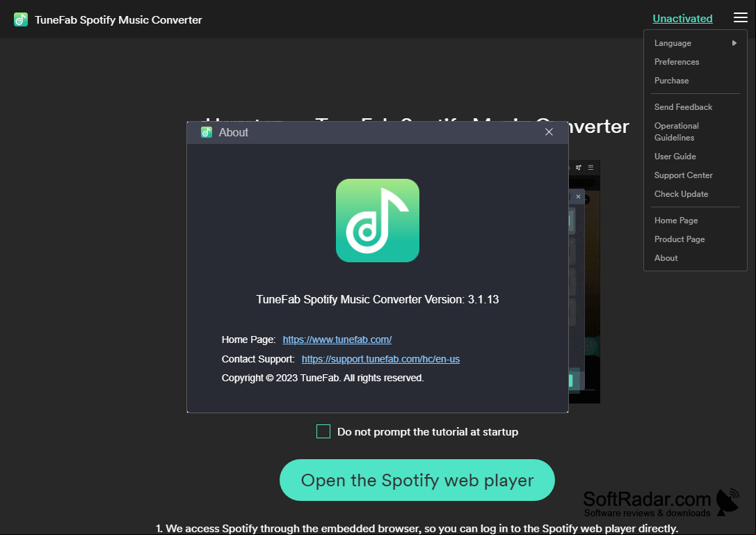Click Open the Spotify web player button
The height and width of the screenshot is (535, 756).
[417, 480]
